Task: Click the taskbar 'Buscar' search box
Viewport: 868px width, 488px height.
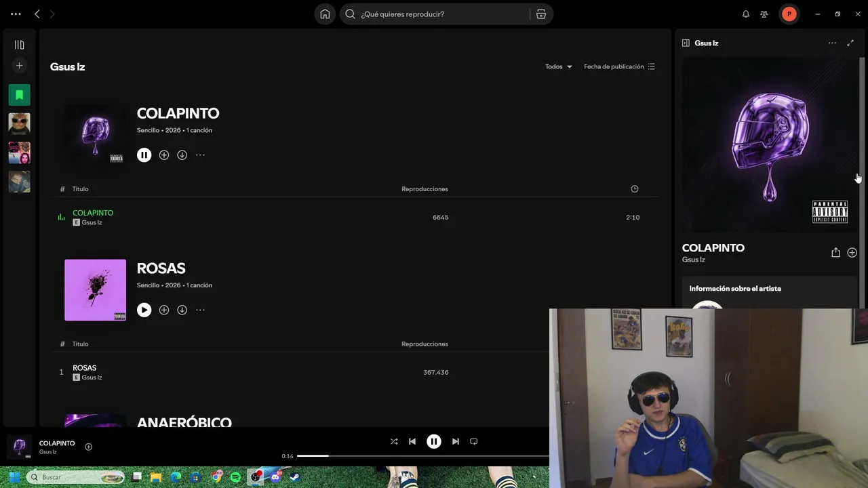Action: (76, 477)
